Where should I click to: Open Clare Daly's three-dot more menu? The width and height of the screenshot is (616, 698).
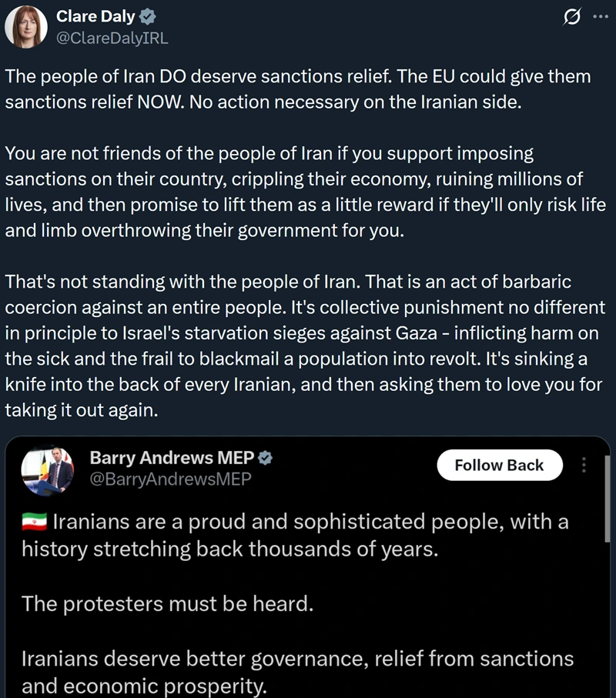pyautogui.click(x=601, y=18)
